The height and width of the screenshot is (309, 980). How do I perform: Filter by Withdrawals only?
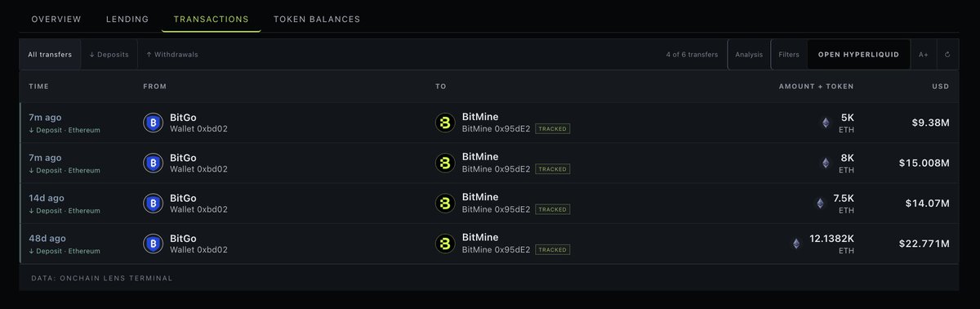click(172, 55)
